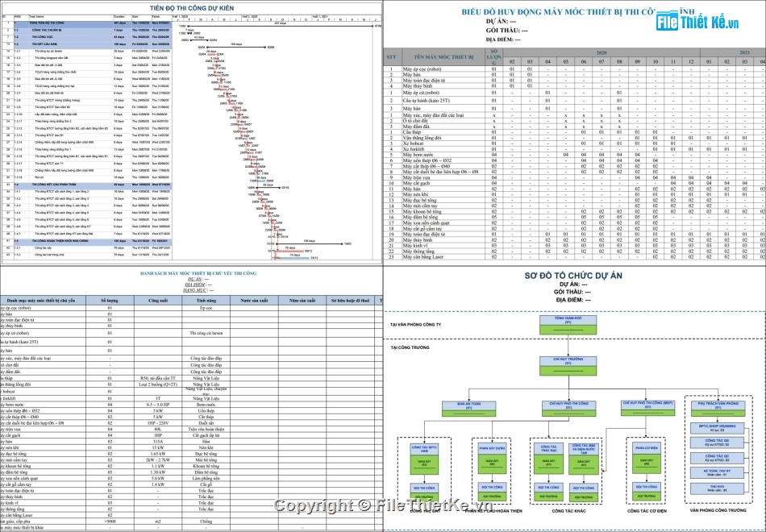Click the BPTC, SHOP DRAWING box
766x532 pixels.
click(717, 428)
